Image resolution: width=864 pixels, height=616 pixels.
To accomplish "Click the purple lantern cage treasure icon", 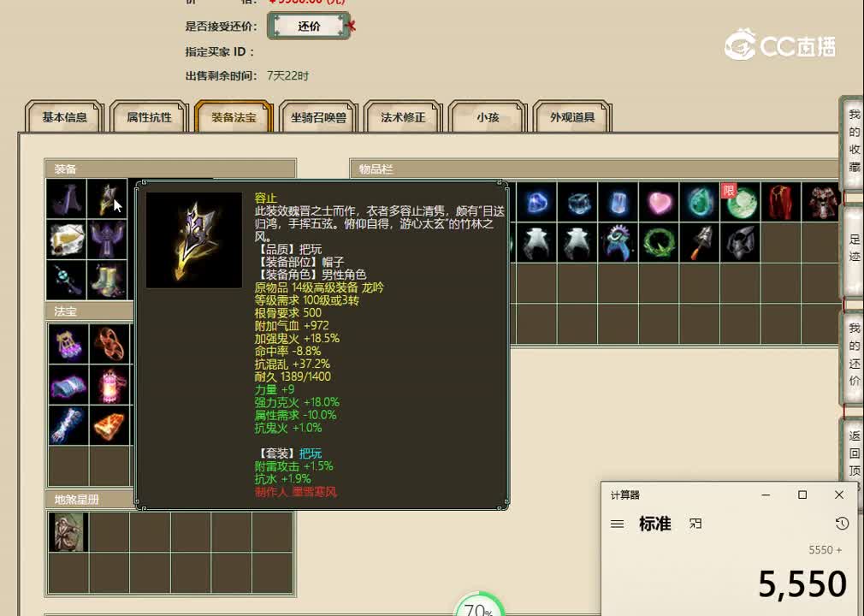I will (x=68, y=344).
